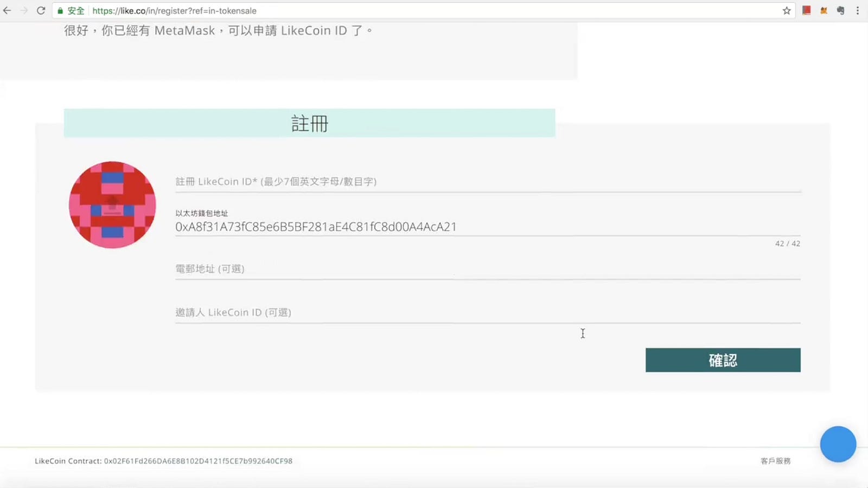
Task: Open the 客戶服務 customer service link
Action: click(776, 461)
